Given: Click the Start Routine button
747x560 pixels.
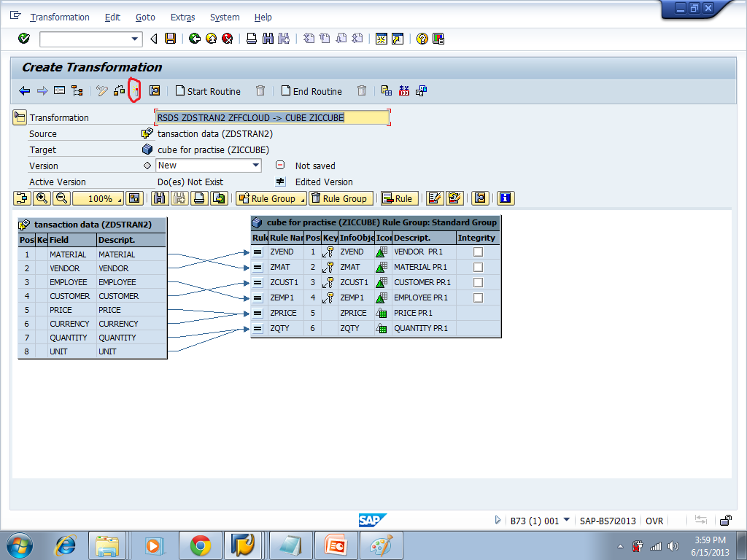Looking at the screenshot, I should (208, 90).
